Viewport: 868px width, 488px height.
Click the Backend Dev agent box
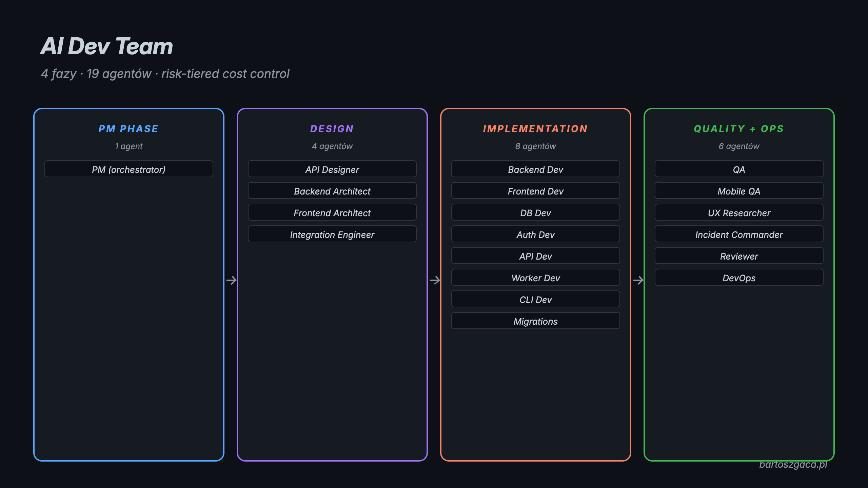tap(536, 169)
